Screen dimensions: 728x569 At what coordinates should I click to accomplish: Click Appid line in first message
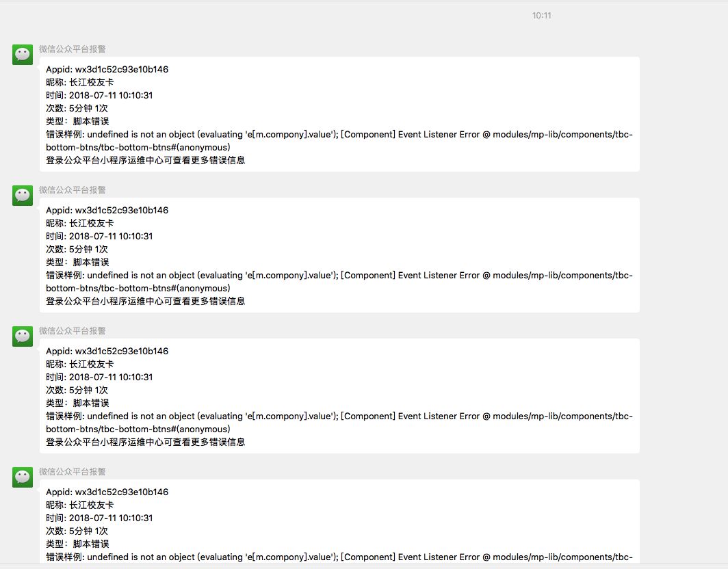point(107,69)
